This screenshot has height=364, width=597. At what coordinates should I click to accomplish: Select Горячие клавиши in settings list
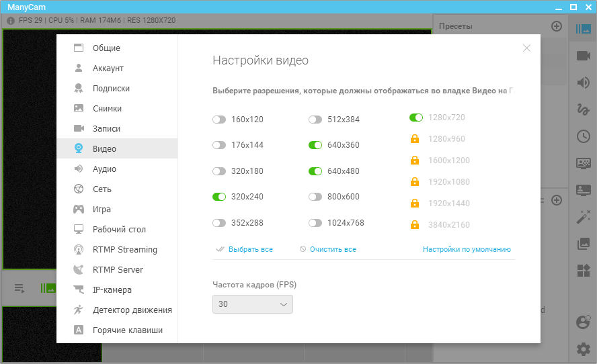tap(127, 330)
